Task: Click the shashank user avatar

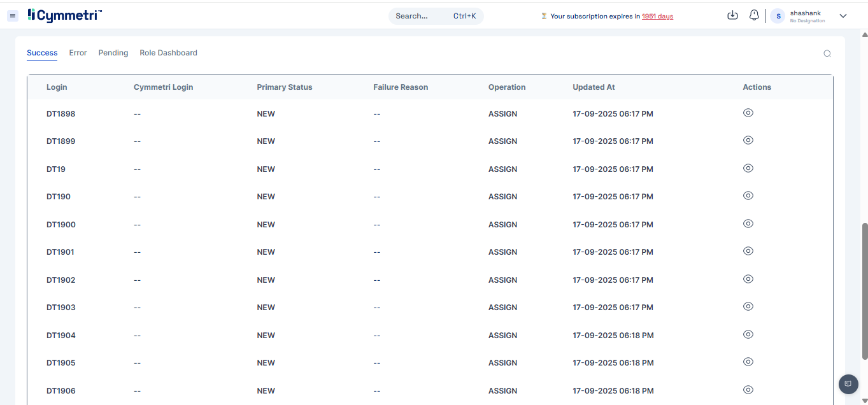Action: [778, 16]
